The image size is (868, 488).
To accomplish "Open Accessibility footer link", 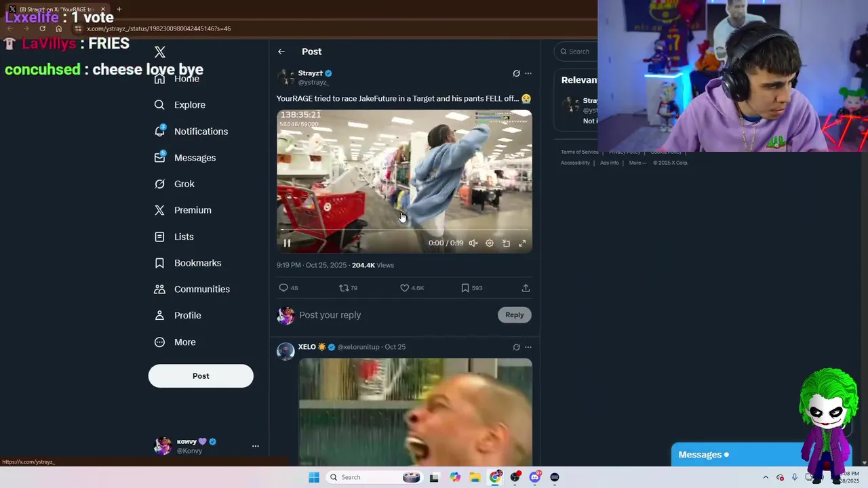I will tap(575, 163).
